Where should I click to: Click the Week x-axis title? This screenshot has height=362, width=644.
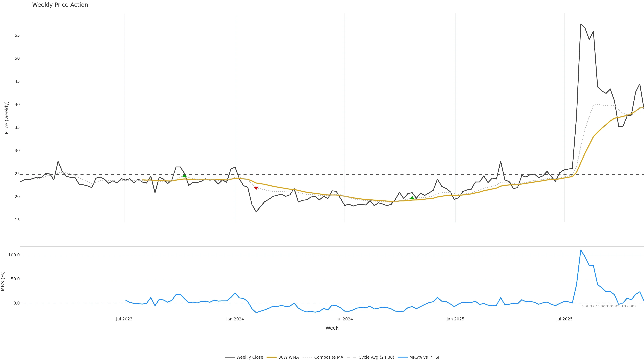click(x=332, y=328)
